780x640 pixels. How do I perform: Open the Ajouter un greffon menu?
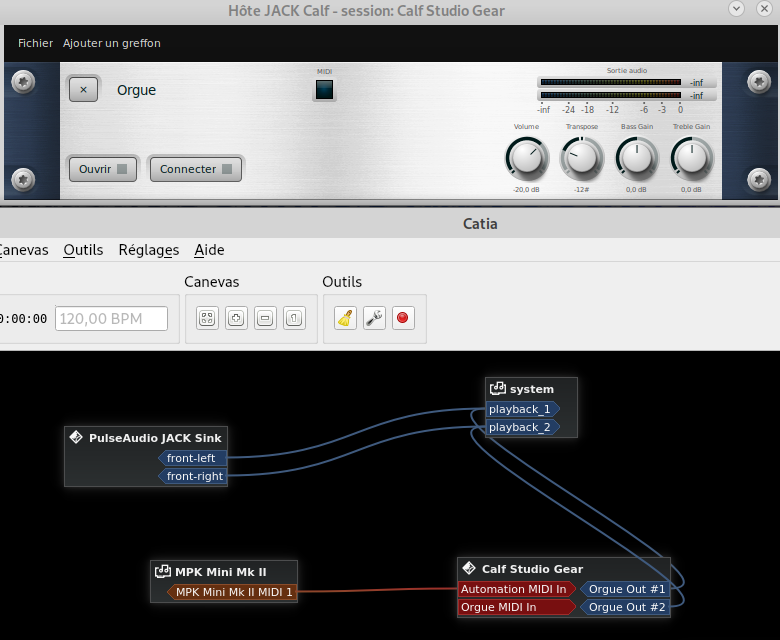(111, 43)
